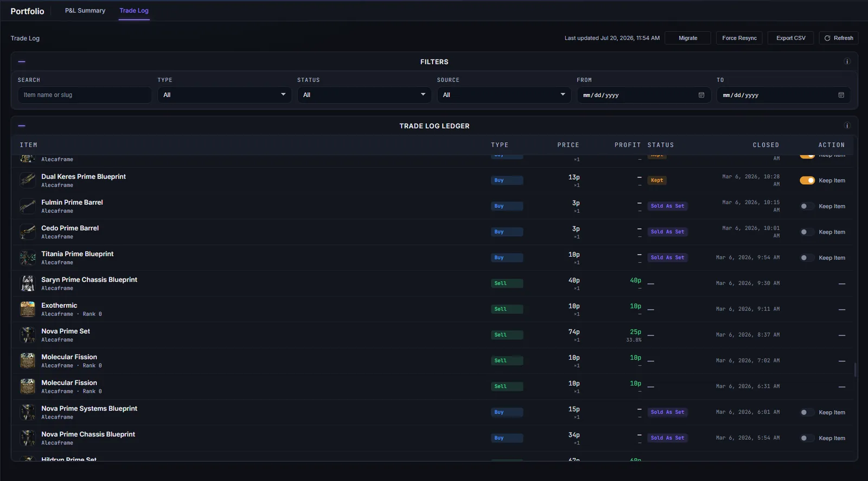Open the From date calendar picker icon
Image resolution: width=868 pixels, height=481 pixels.
click(x=701, y=95)
